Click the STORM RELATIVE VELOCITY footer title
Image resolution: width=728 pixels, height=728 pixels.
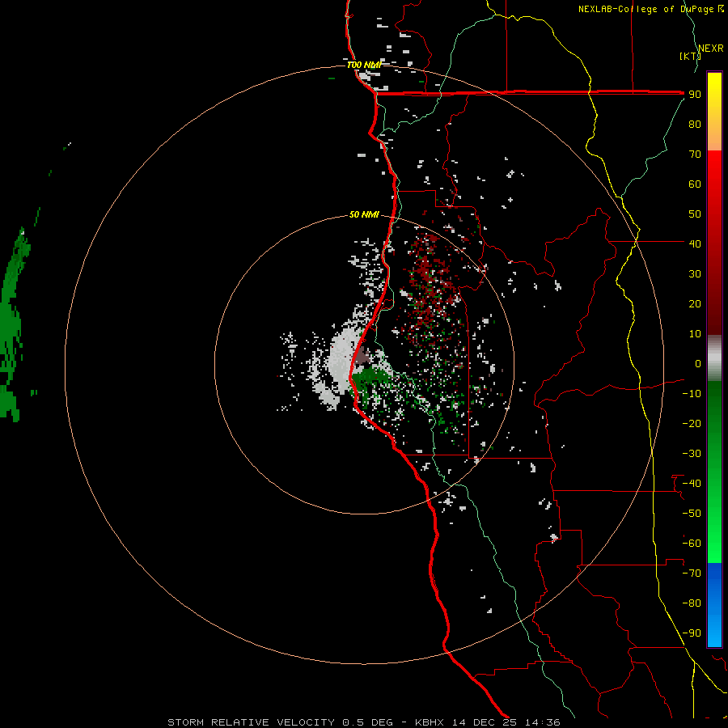(251, 722)
